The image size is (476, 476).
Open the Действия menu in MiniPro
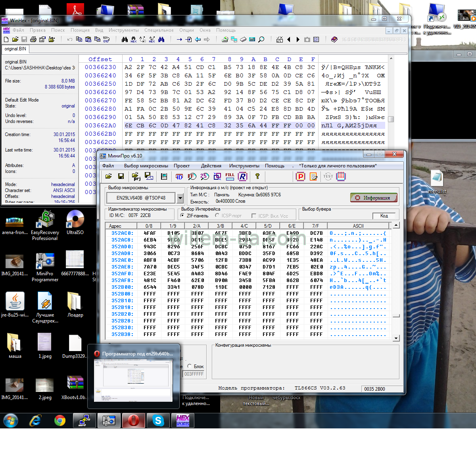click(x=211, y=166)
